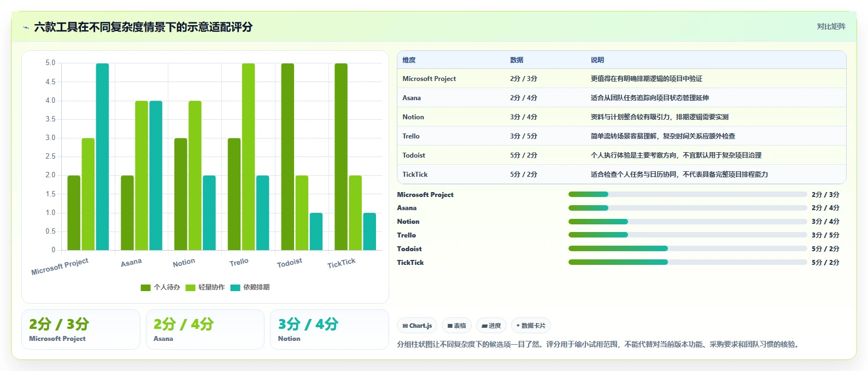Click Microsoft Project table row name
Screen dimensions: 868x371
429,79
